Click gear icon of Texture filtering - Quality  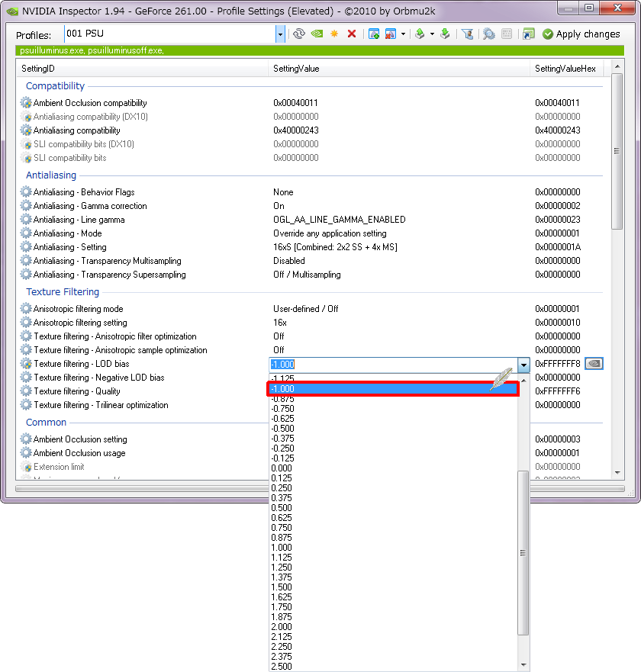click(26, 391)
